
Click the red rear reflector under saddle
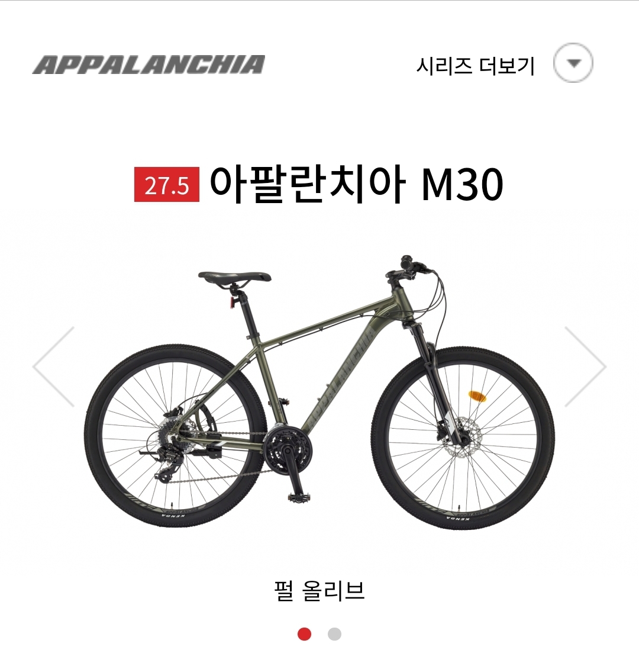tap(233, 302)
